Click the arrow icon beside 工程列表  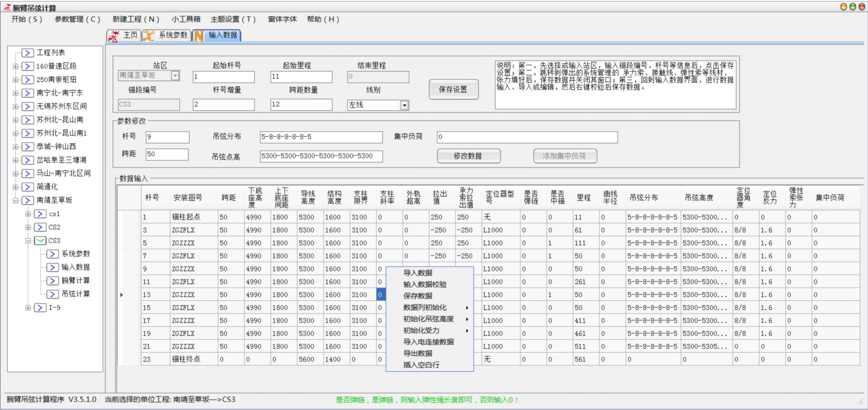[x=28, y=53]
